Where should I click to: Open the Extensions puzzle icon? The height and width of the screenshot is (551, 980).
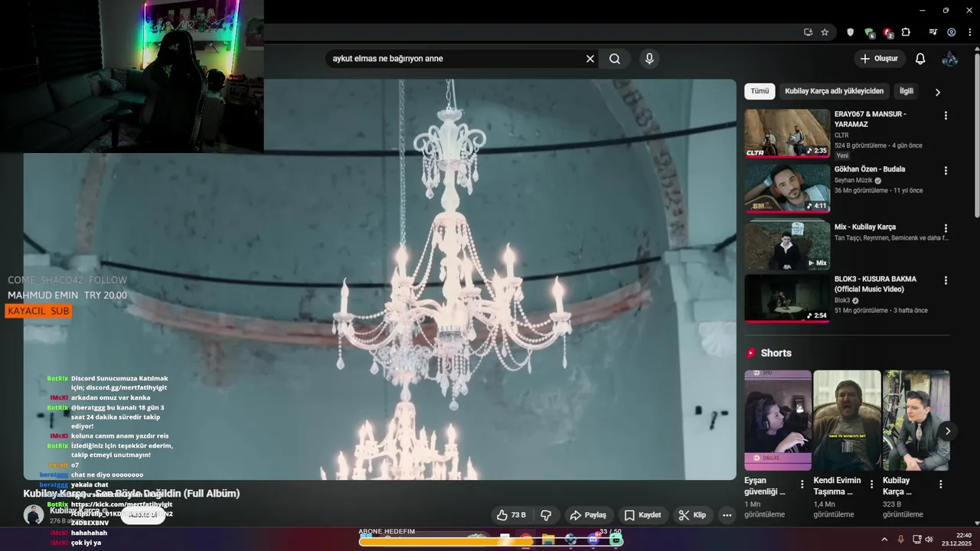906,32
